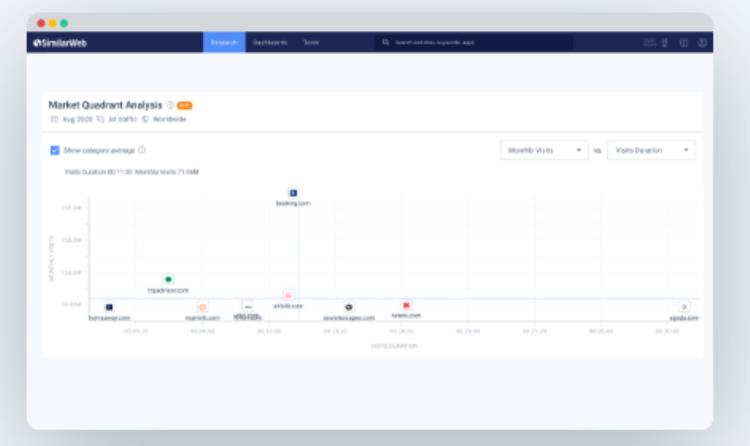750x446 pixels.
Task: Toggle the Show category average checkbox
Action: [55, 150]
